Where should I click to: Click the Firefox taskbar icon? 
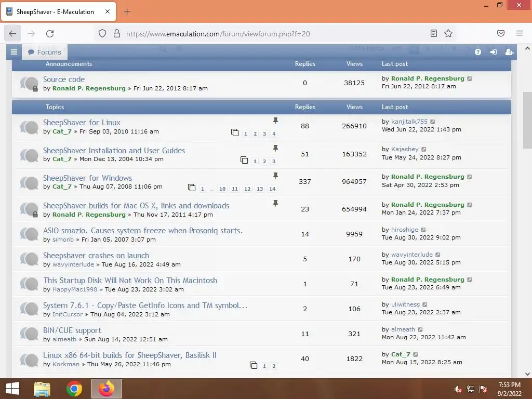pyautogui.click(x=107, y=389)
